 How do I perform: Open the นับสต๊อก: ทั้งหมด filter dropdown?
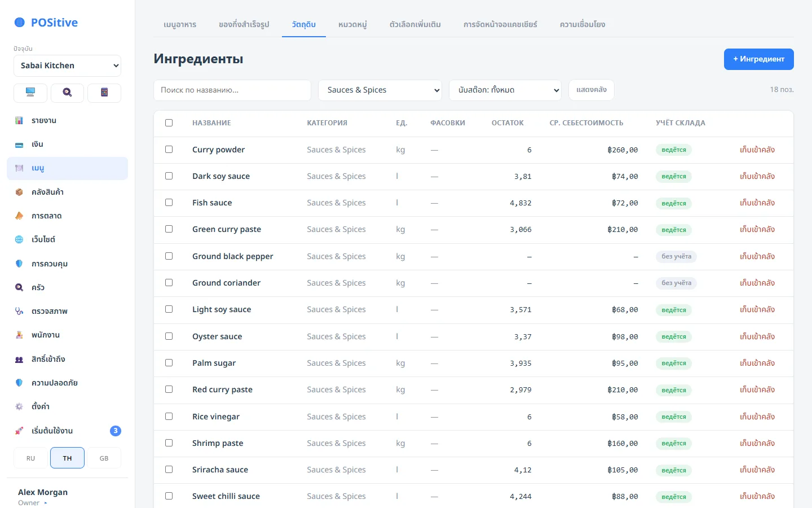click(x=505, y=90)
